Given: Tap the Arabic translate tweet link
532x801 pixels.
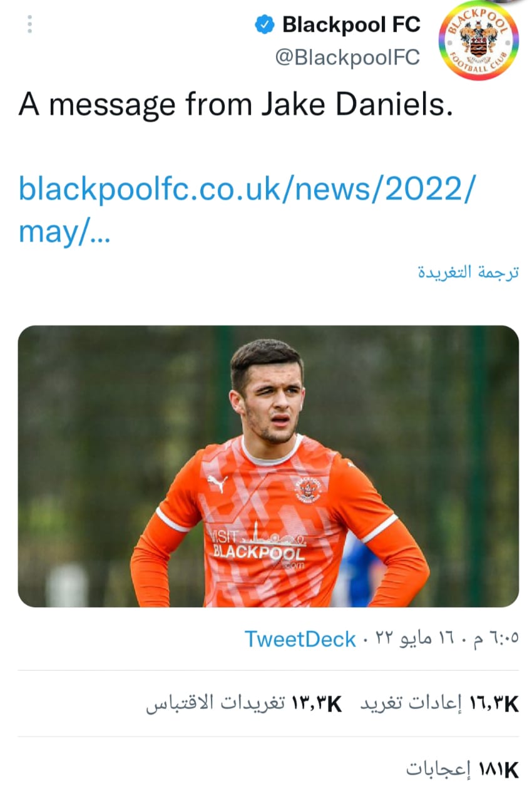Looking at the screenshot, I should [468, 273].
